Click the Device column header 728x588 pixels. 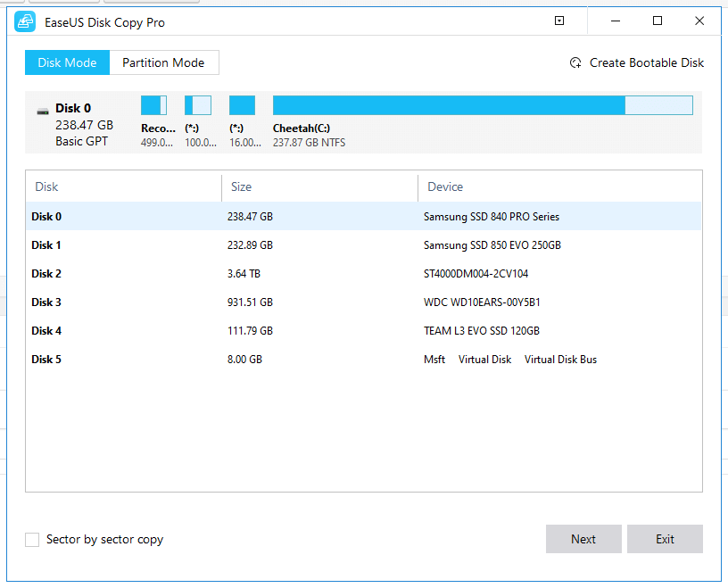[x=445, y=186]
